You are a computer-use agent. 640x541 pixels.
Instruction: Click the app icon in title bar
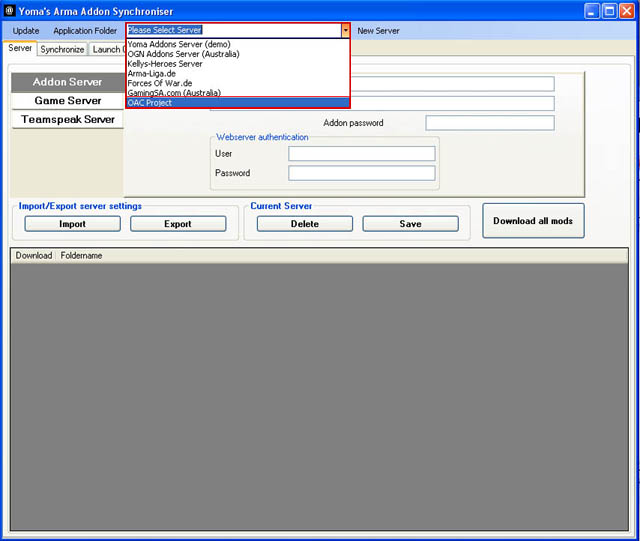(9, 10)
